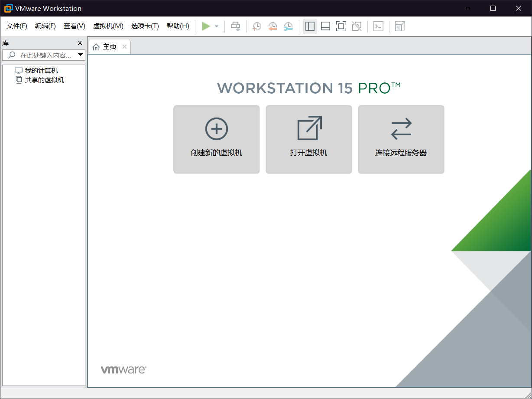532x399 pixels.
Task: Select 我的计算机 in the library tree
Action: tap(41, 70)
